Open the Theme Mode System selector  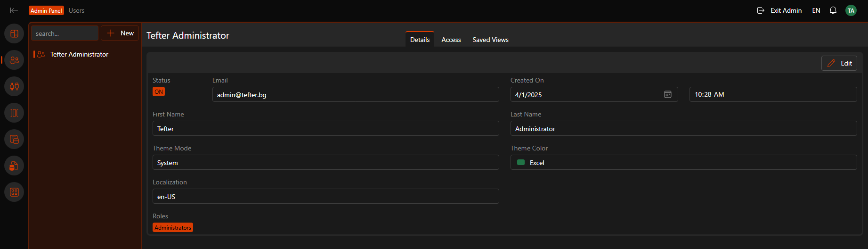325,162
